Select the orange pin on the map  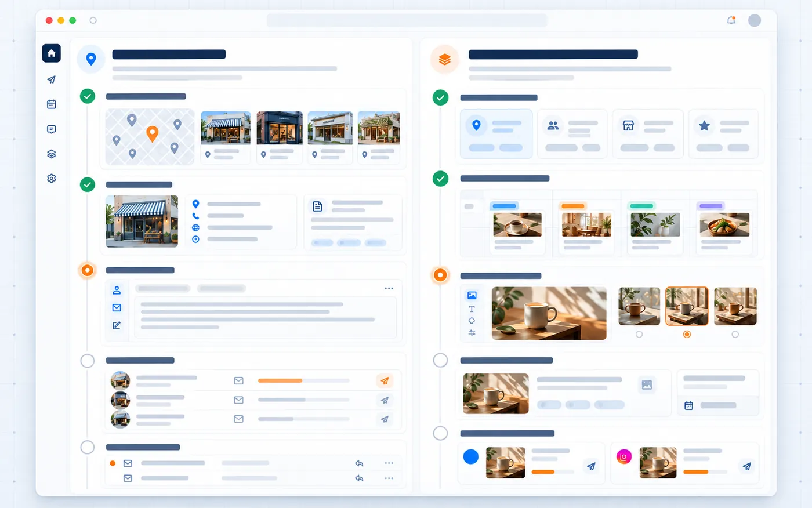click(x=152, y=134)
